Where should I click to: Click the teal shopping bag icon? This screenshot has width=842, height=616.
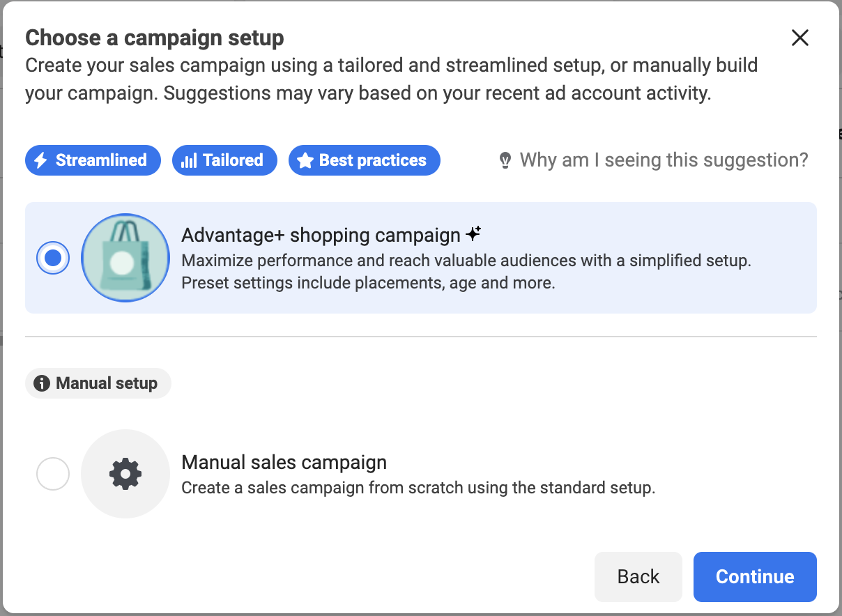point(125,258)
